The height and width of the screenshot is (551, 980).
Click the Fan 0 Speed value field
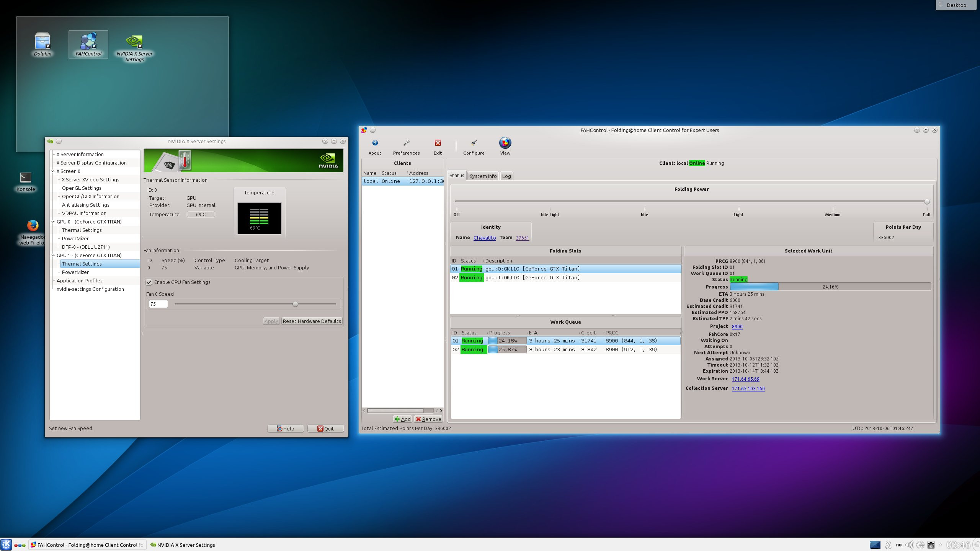158,304
